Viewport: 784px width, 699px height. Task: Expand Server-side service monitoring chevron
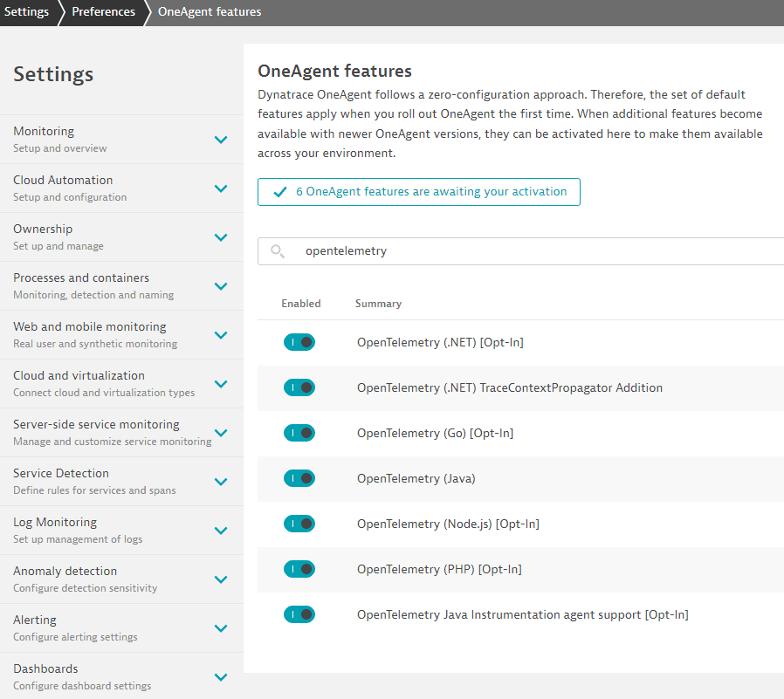click(x=221, y=433)
